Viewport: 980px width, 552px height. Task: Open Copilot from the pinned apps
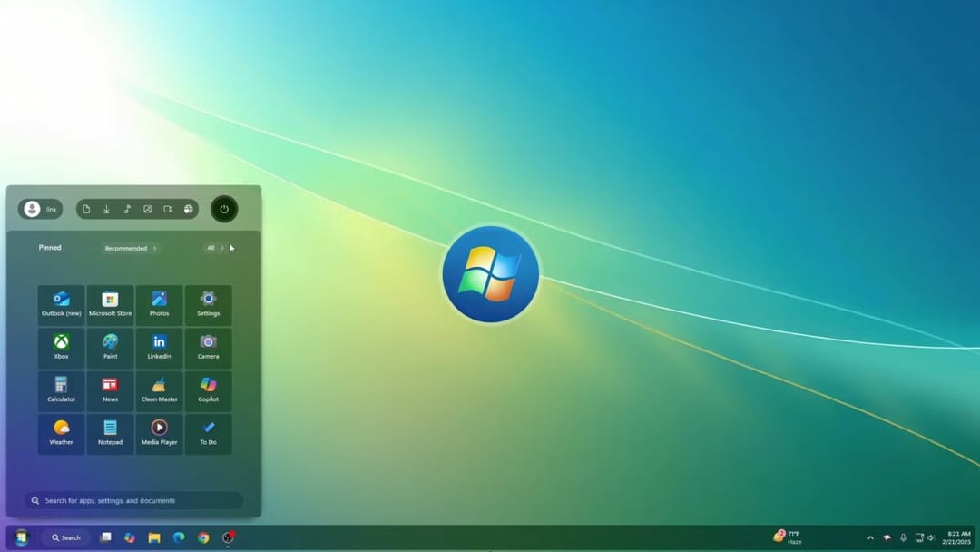[209, 390]
